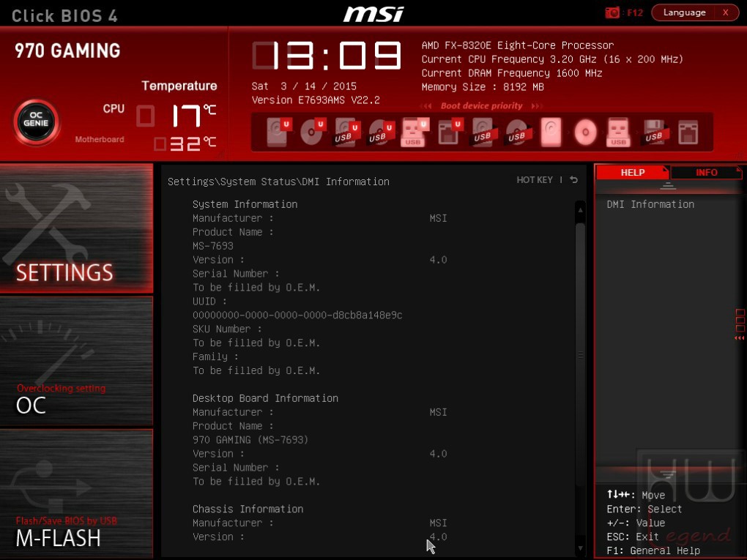The width and height of the screenshot is (747, 560).
Task: Click the DMI Information help text
Action: tap(650, 204)
